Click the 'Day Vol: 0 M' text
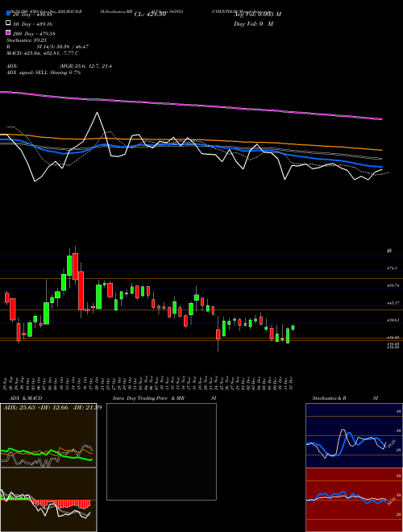 tap(253, 23)
